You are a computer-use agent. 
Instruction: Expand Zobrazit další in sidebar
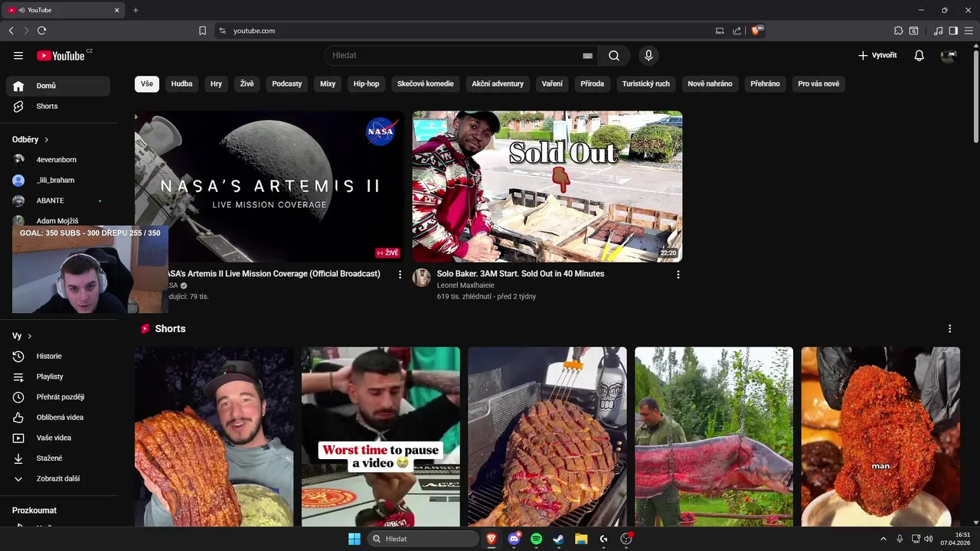[x=58, y=479]
